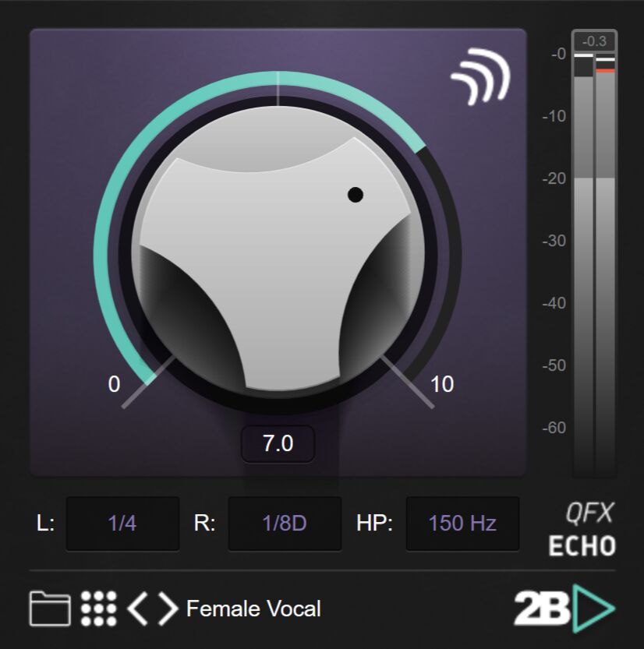
Task: Click the 0 label on the knob scale
Action: pyautogui.click(x=113, y=383)
